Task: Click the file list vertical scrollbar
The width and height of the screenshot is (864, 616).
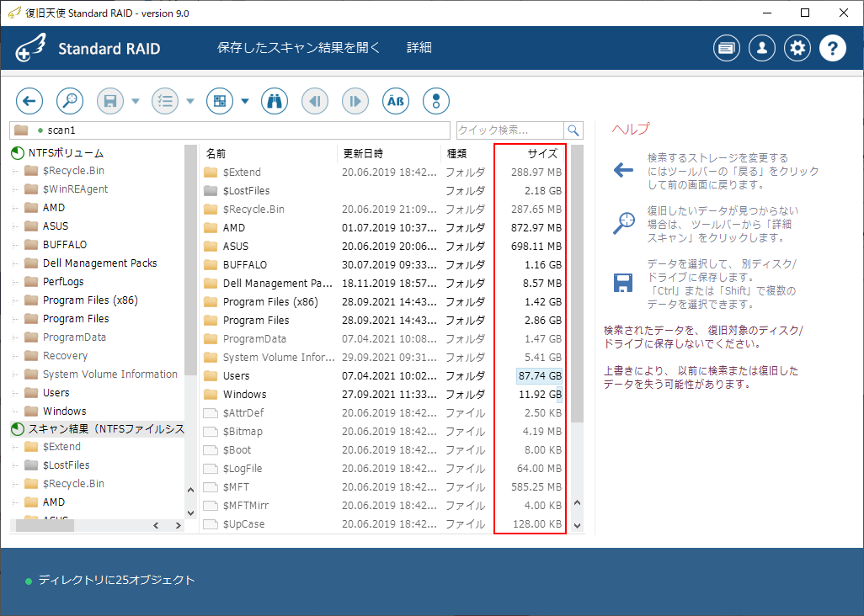Action: click(x=577, y=284)
